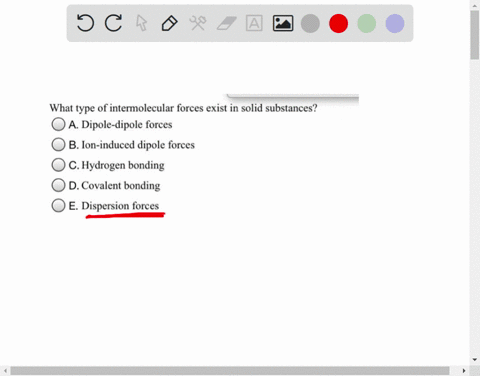
Task: Open the crossed tools settings icon
Action: [198, 23]
